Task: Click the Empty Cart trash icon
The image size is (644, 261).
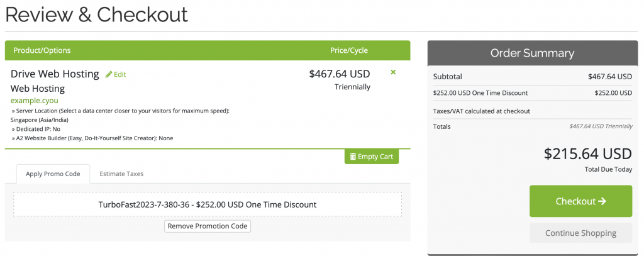Action: [x=353, y=157]
